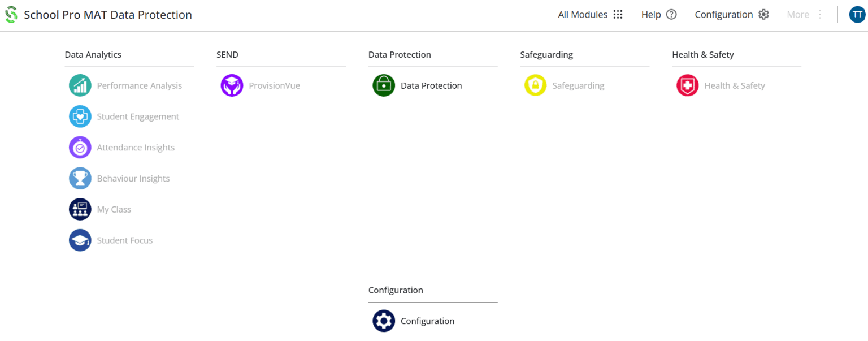Open Attendance Insights
868x341 pixels.
tap(80, 147)
